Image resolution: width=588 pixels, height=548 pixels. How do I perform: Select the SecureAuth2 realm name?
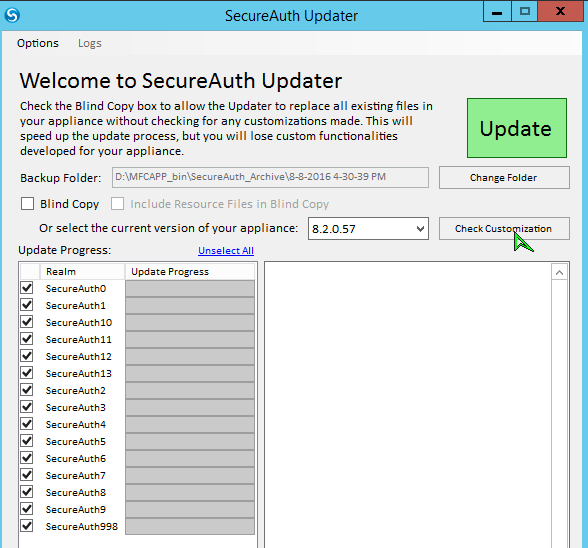[x=76, y=390]
